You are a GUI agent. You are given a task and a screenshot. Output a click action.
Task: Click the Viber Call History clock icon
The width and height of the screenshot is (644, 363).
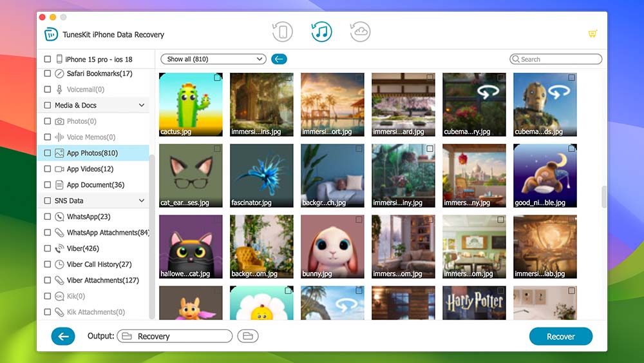(x=59, y=264)
